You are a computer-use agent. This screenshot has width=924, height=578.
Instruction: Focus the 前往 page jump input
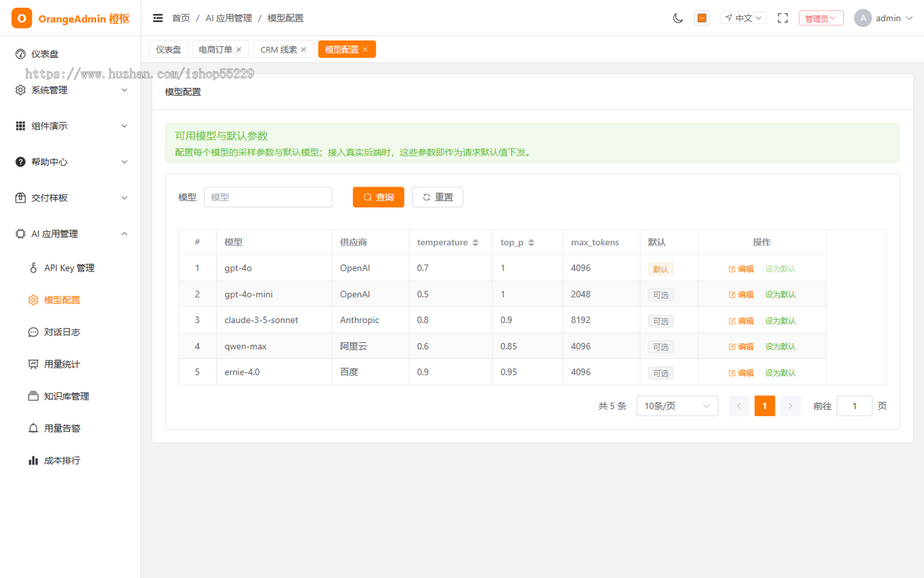855,406
